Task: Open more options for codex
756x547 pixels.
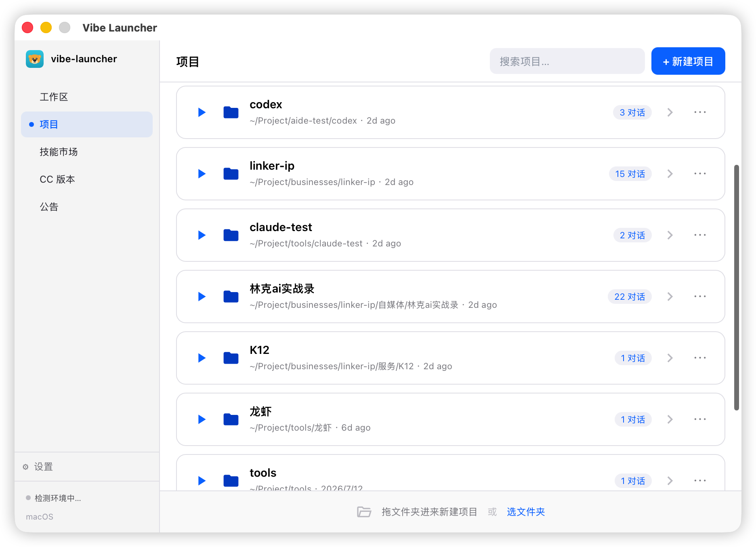Action: click(700, 112)
